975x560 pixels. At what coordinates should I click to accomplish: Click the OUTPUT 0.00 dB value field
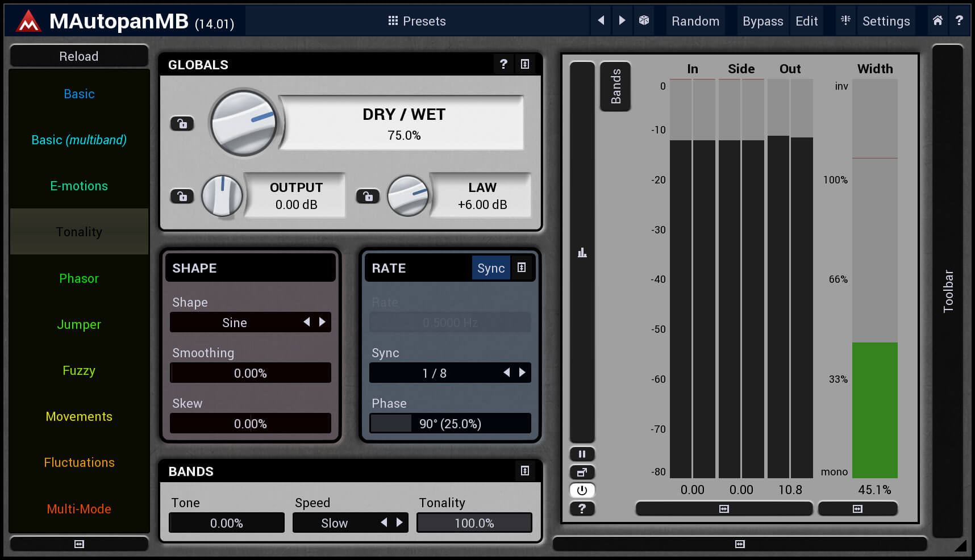tap(296, 196)
